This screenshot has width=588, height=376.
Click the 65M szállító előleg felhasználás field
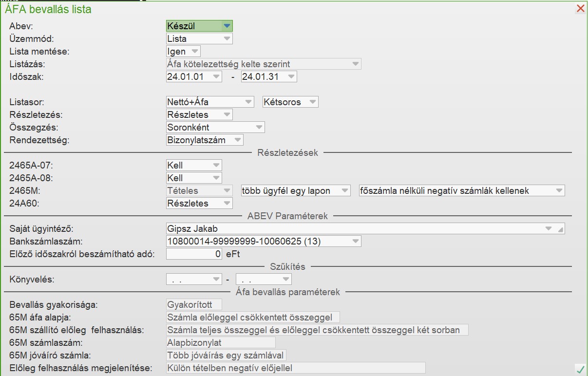pos(317,330)
